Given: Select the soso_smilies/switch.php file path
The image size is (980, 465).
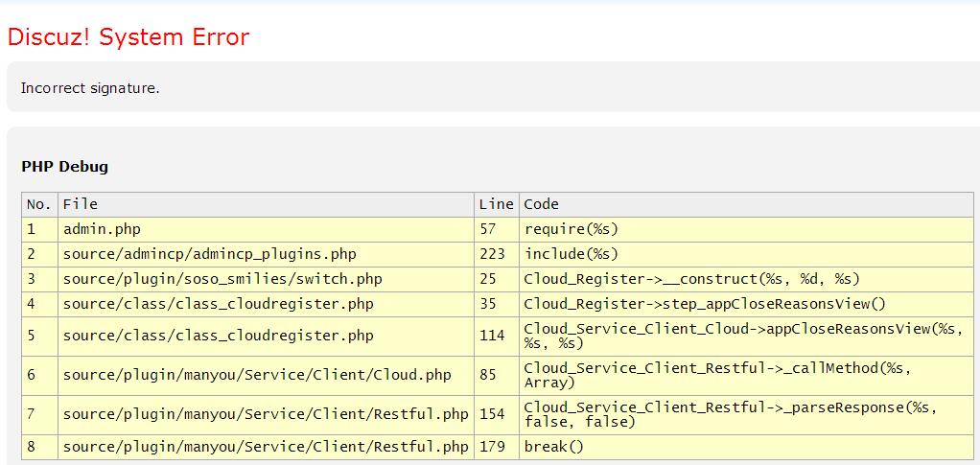Looking at the screenshot, I should pyautogui.click(x=222, y=279).
